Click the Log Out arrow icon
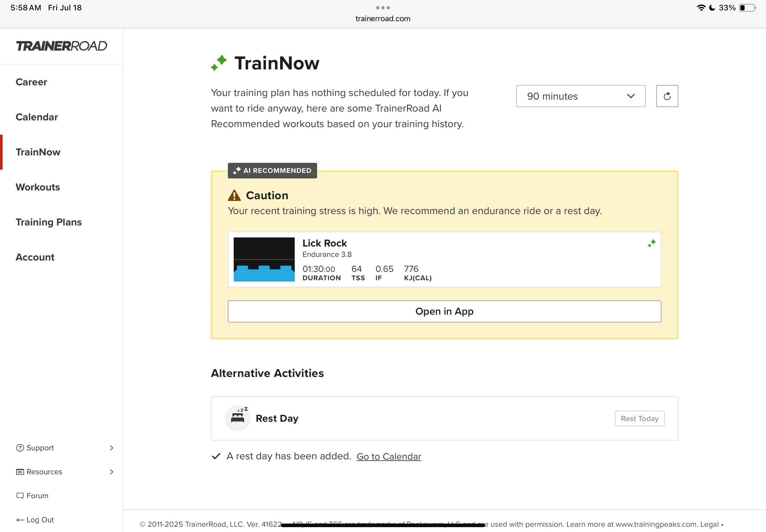The width and height of the screenshot is (766, 532). (x=20, y=520)
